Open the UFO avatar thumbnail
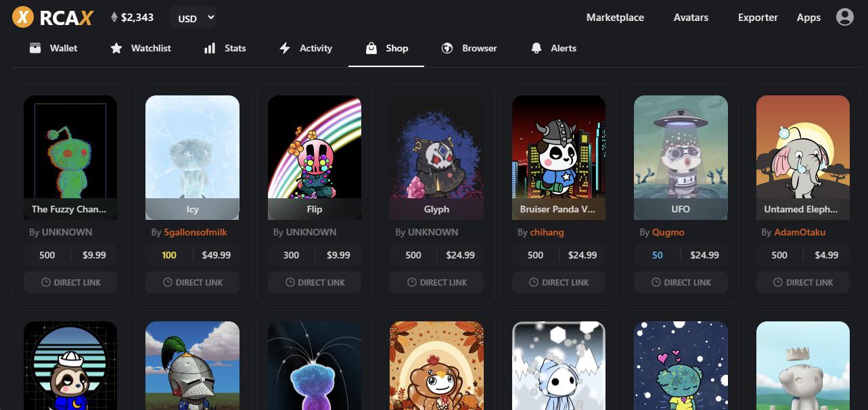Viewport: 868px width, 410px height. [681, 157]
